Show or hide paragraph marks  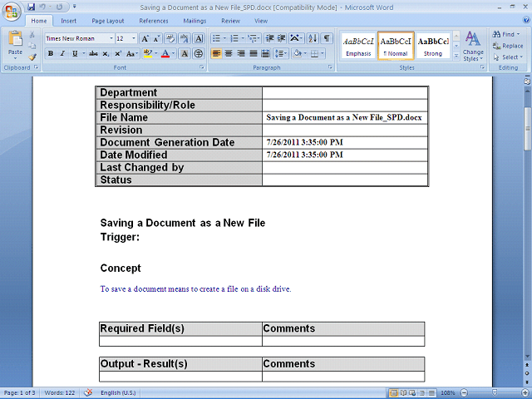[327, 38]
